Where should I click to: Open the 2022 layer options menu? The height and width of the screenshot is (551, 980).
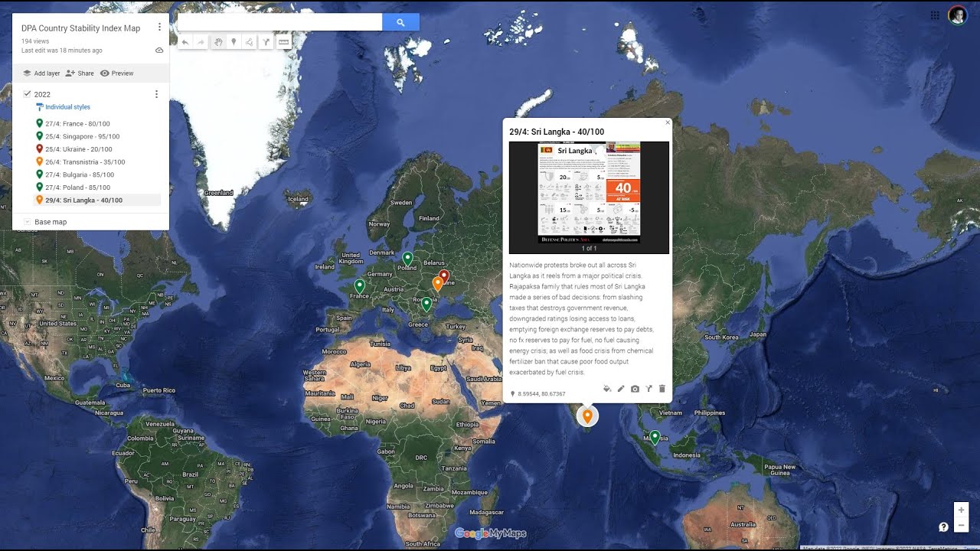156,94
